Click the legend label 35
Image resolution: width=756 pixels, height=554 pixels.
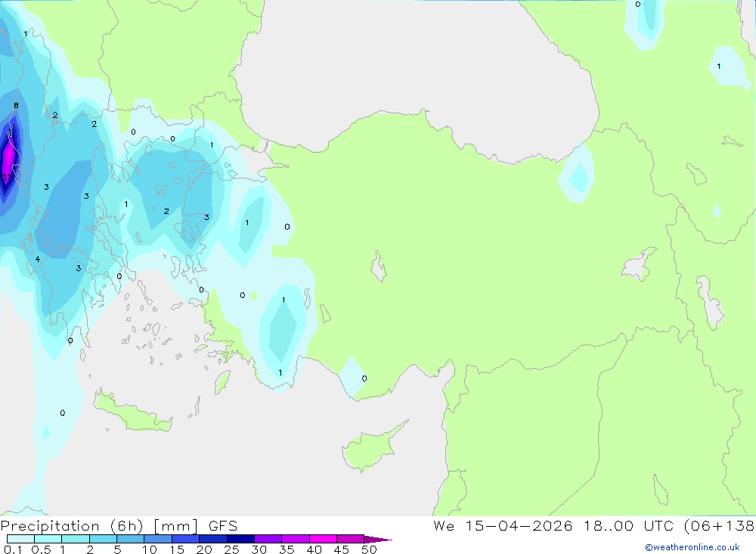click(287, 549)
